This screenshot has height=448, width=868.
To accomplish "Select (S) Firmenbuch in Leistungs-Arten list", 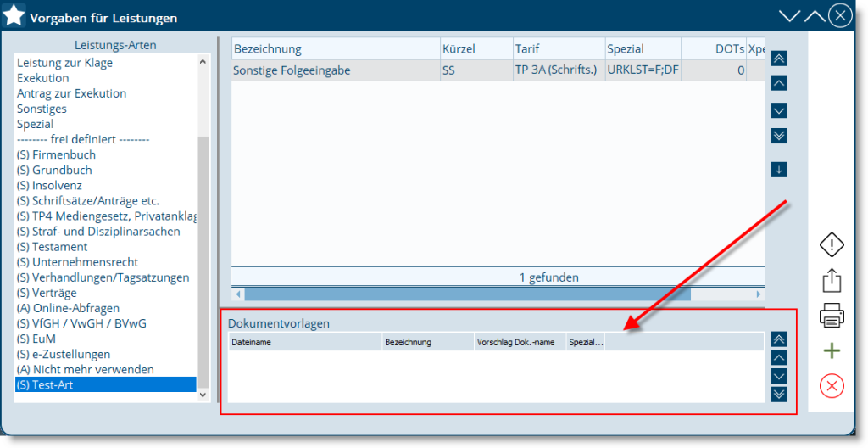I will [56, 155].
